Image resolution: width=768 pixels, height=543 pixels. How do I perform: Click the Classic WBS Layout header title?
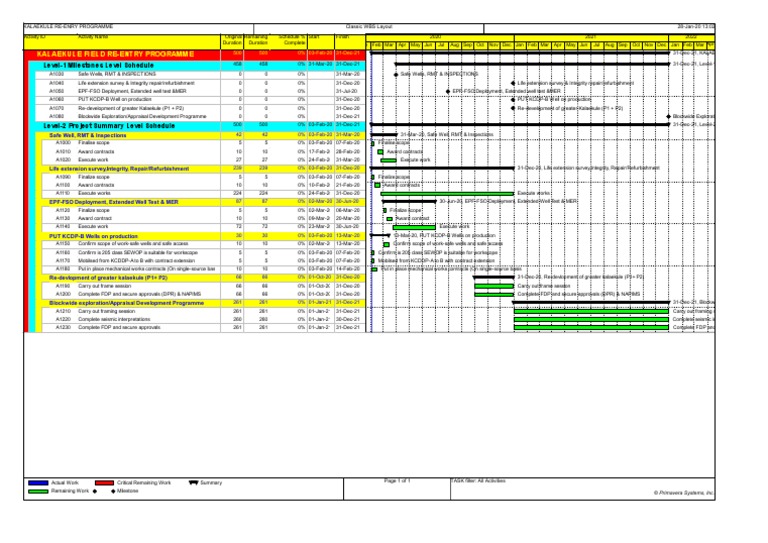coord(369,27)
